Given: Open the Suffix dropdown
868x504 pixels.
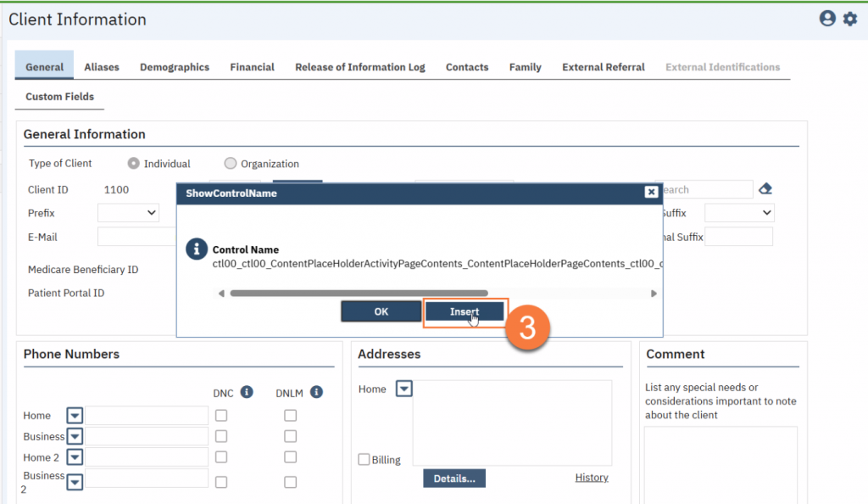Looking at the screenshot, I should click(738, 213).
